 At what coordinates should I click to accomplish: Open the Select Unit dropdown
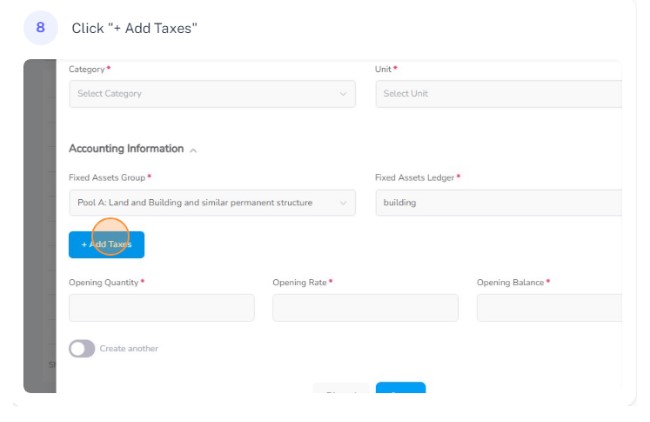[499, 94]
